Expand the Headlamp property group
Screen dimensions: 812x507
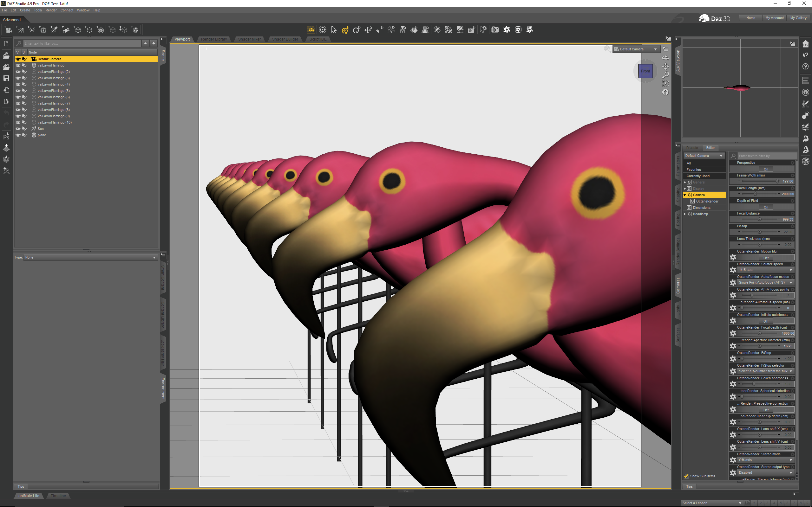685,214
